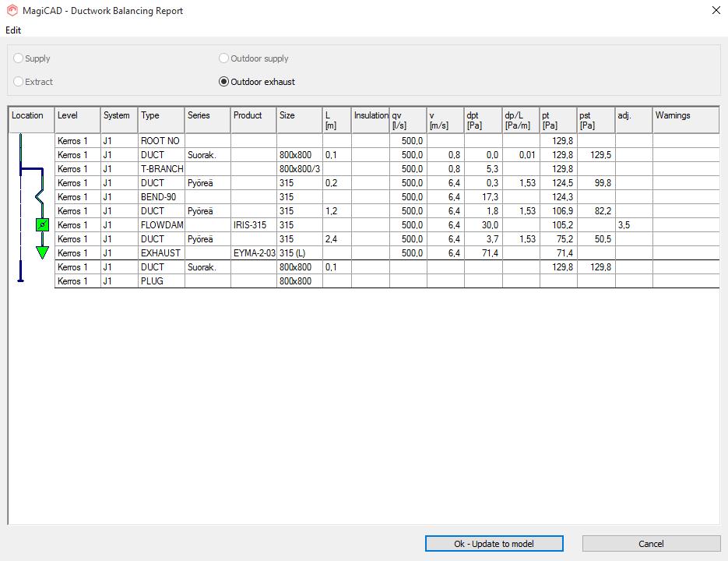Click the EYMA-2-03 product cell
The image size is (728, 561).
[254, 253]
